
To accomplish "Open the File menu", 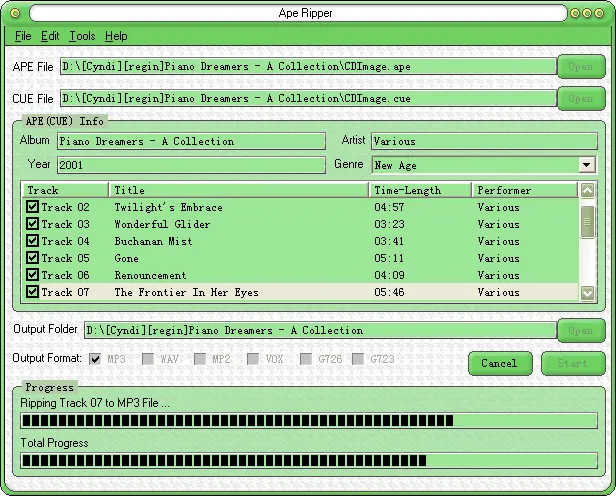I will [x=23, y=36].
